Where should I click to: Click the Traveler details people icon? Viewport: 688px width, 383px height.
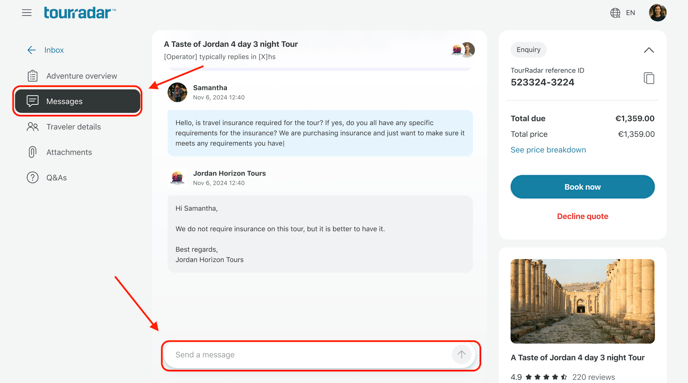32,127
